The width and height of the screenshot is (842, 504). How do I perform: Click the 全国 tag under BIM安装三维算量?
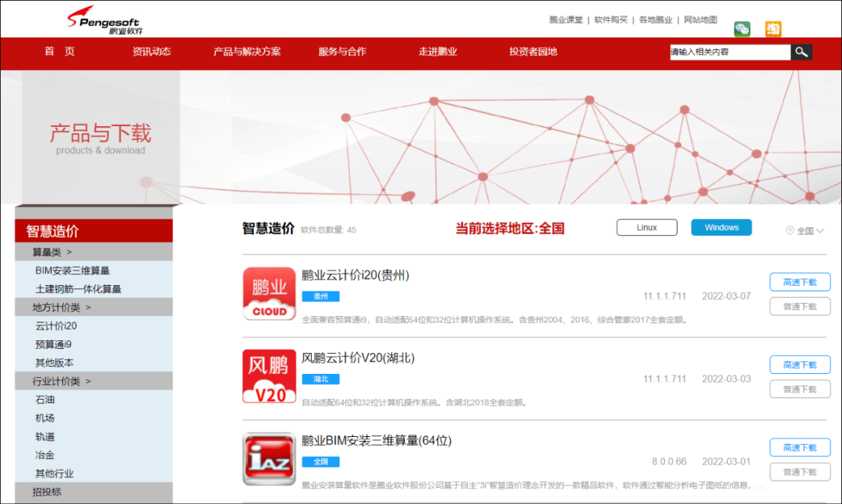(320, 462)
